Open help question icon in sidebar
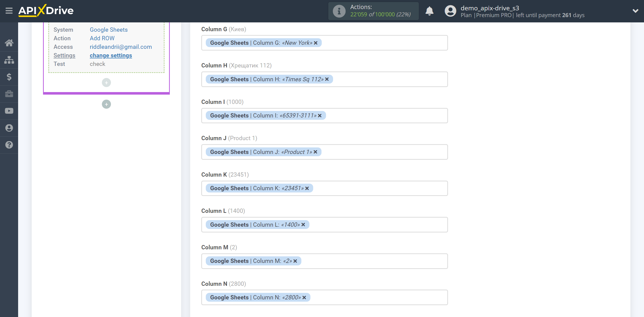644x317 pixels. coord(9,145)
